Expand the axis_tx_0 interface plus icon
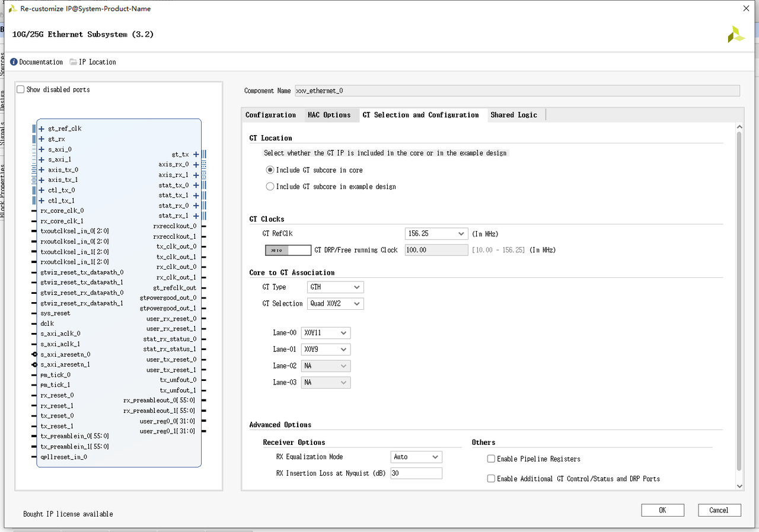759x532 pixels. tap(42, 169)
